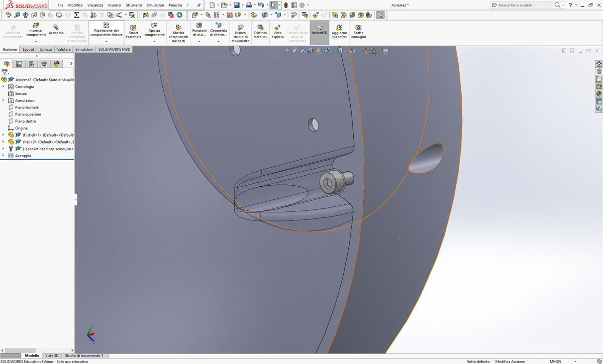
Task: Switch to the Valutare tab
Action: pyautogui.click(x=64, y=49)
